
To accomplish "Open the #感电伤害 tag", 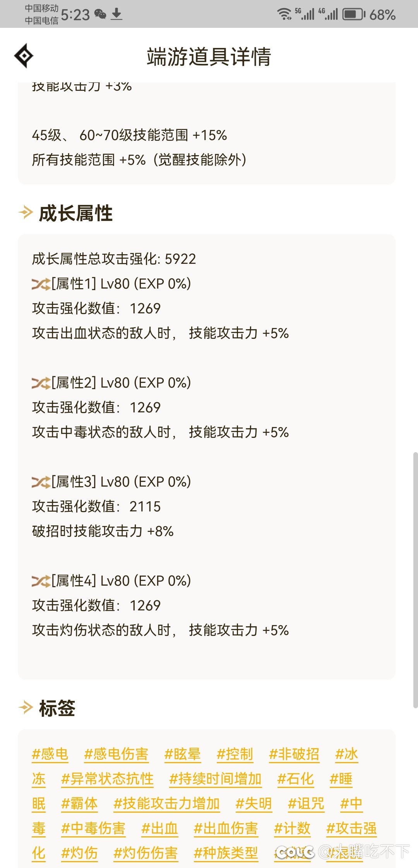I will (x=116, y=754).
